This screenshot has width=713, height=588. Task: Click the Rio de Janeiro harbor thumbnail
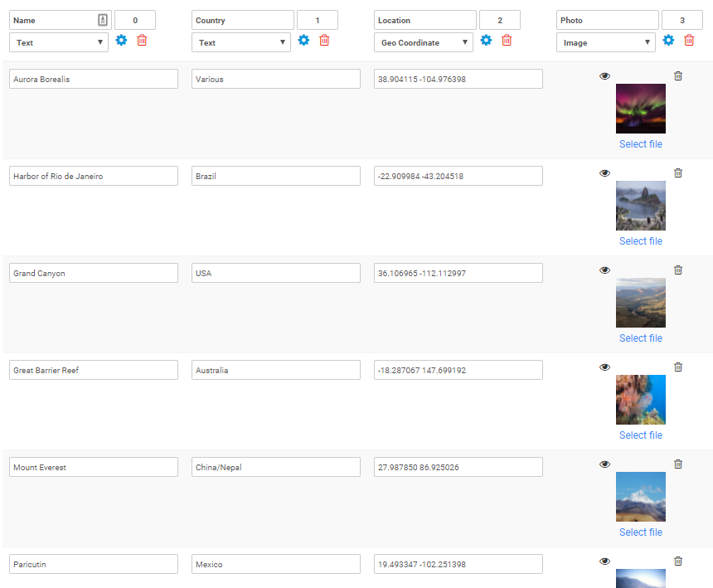point(641,206)
